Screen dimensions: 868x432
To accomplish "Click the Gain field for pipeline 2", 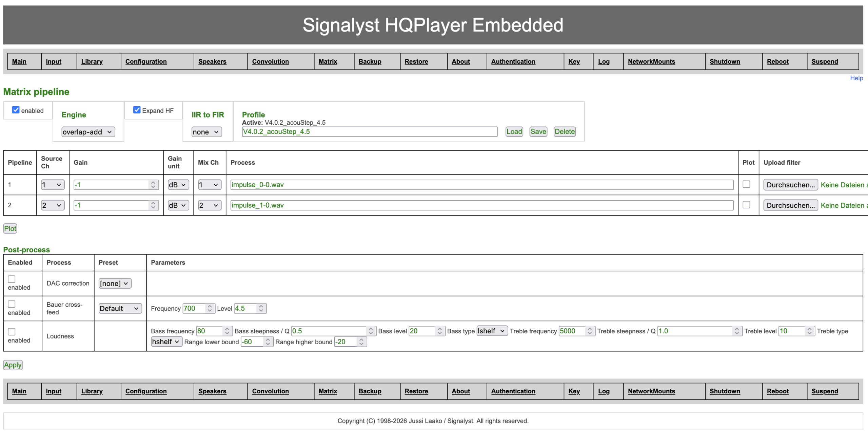I will tap(116, 205).
